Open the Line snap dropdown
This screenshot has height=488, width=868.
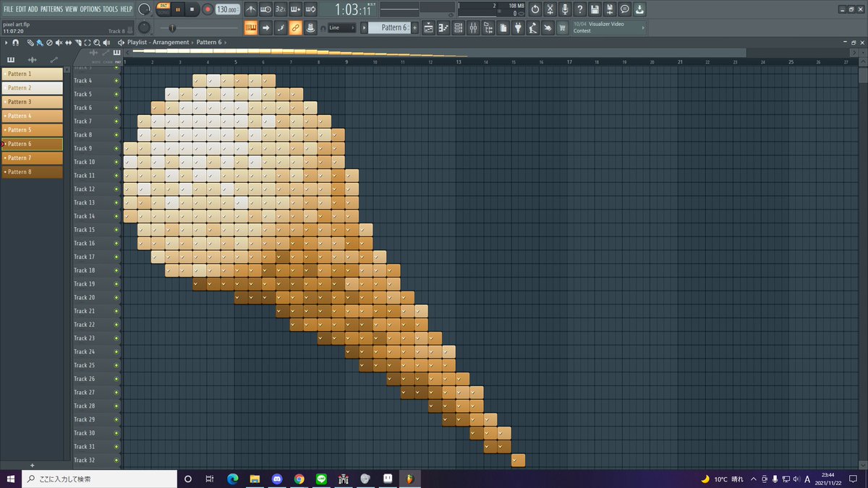[341, 28]
